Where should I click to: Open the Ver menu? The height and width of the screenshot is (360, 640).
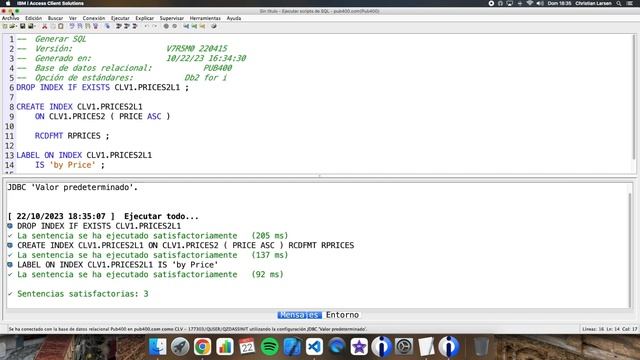click(73, 18)
